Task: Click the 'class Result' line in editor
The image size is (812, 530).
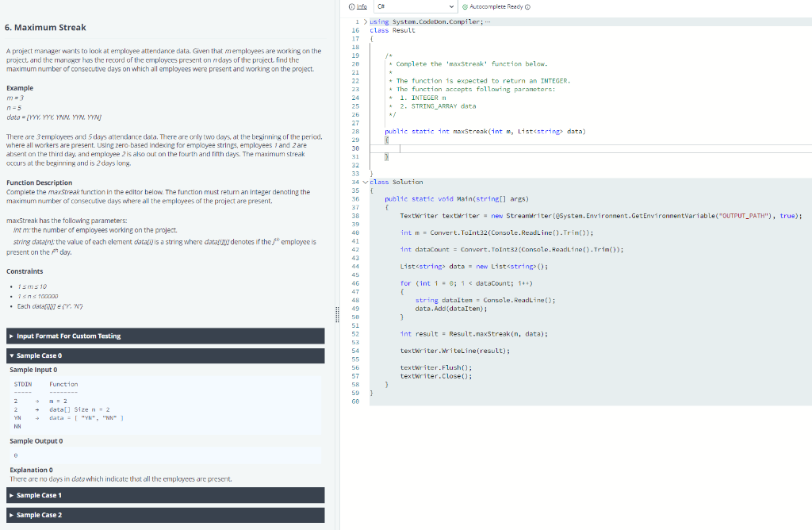Action: pos(393,31)
